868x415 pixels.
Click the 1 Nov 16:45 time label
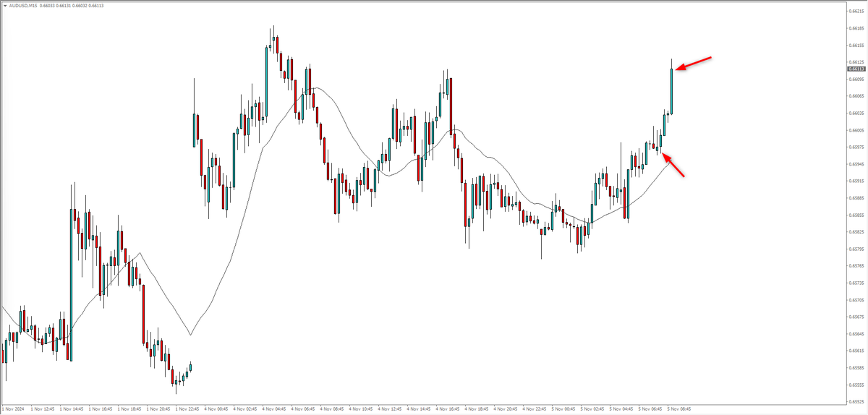click(x=100, y=409)
